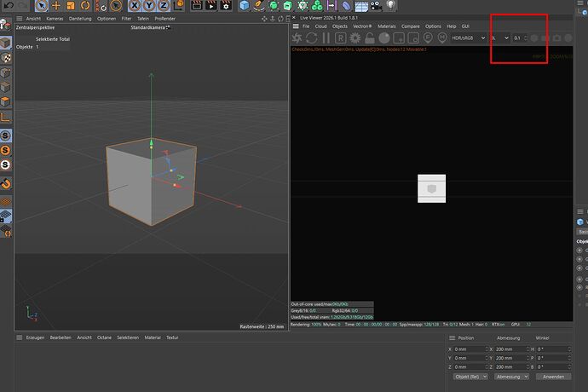This screenshot has height=392, width=588.
Task: Open the Render Settings clapperboard gear
Action: pos(226,5)
